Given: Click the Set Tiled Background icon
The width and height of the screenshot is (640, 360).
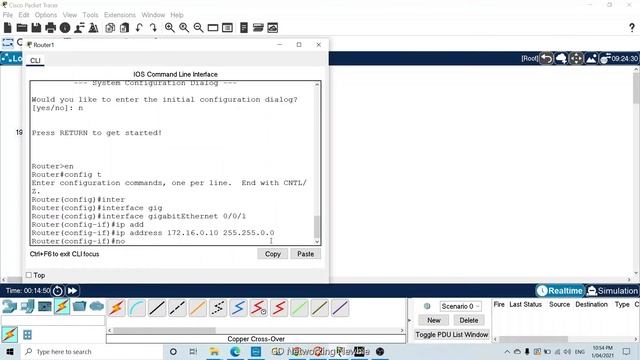Looking at the screenshot, I should click(x=591, y=59).
